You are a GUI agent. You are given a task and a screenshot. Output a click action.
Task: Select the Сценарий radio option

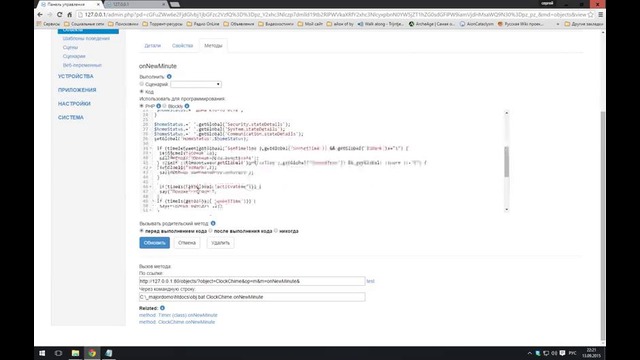(x=142, y=84)
